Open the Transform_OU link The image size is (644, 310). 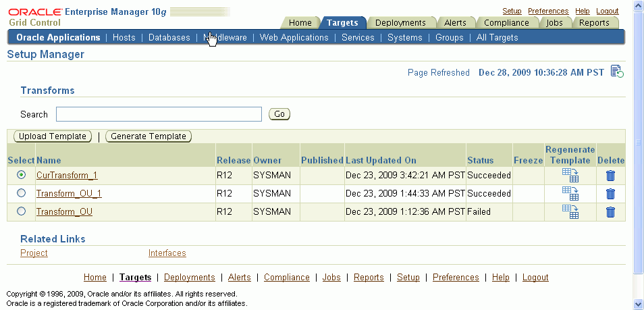pyautogui.click(x=65, y=211)
